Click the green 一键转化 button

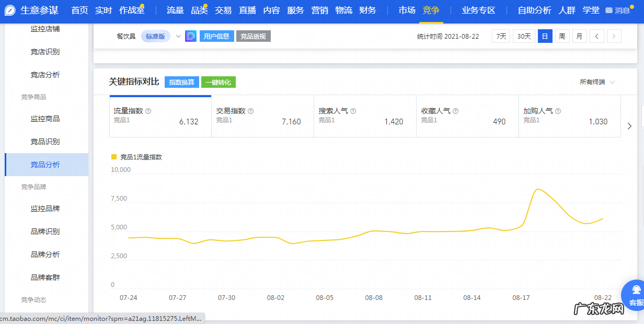pyautogui.click(x=218, y=82)
